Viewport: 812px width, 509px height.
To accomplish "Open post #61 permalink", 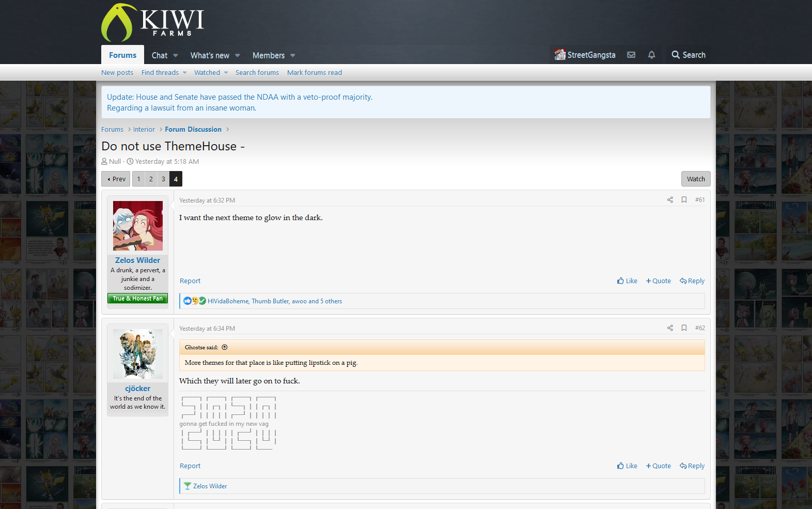I will tap(700, 200).
